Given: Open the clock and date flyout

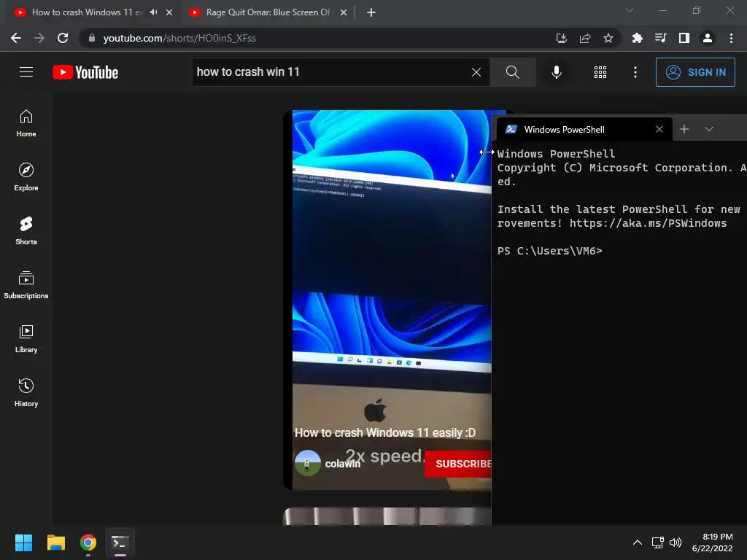Looking at the screenshot, I should 713,542.
